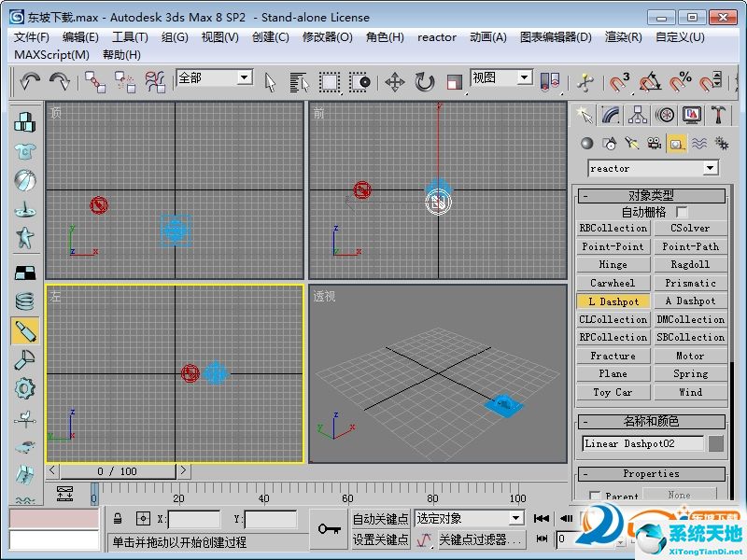Choose Rectangular Selection Region tool
Viewport: 747px width, 560px height.
click(330, 82)
